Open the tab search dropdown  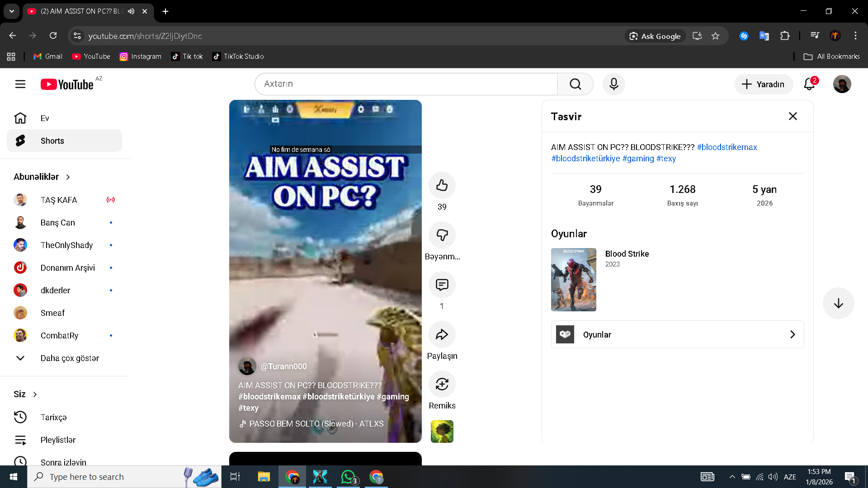pos(12,11)
